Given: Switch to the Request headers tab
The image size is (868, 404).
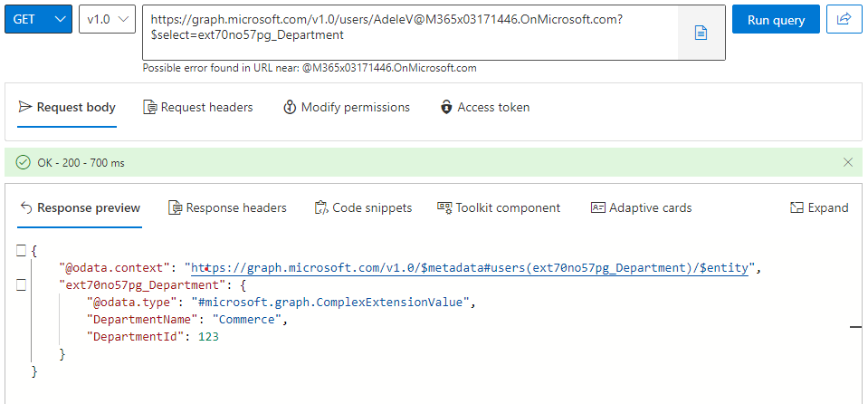Looking at the screenshot, I should tap(198, 107).
